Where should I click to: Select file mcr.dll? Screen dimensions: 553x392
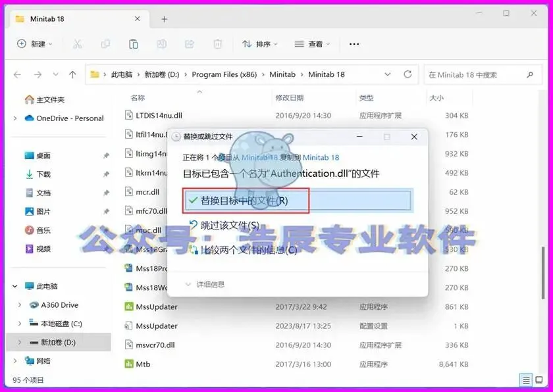(x=147, y=192)
